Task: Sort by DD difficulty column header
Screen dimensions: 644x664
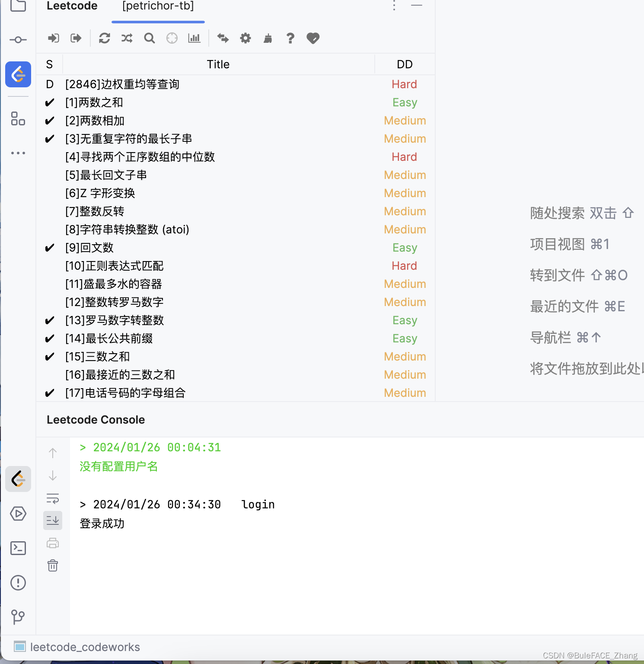Action: coord(405,64)
